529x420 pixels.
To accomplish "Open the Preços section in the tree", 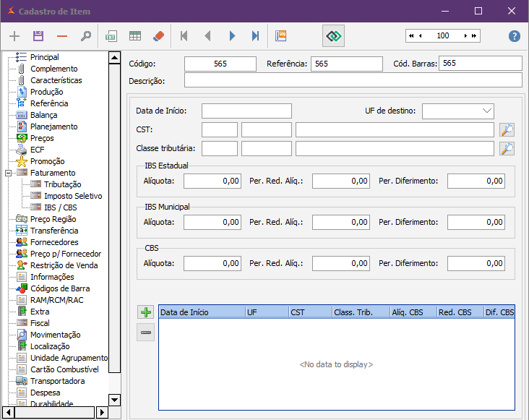I will tap(42, 138).
